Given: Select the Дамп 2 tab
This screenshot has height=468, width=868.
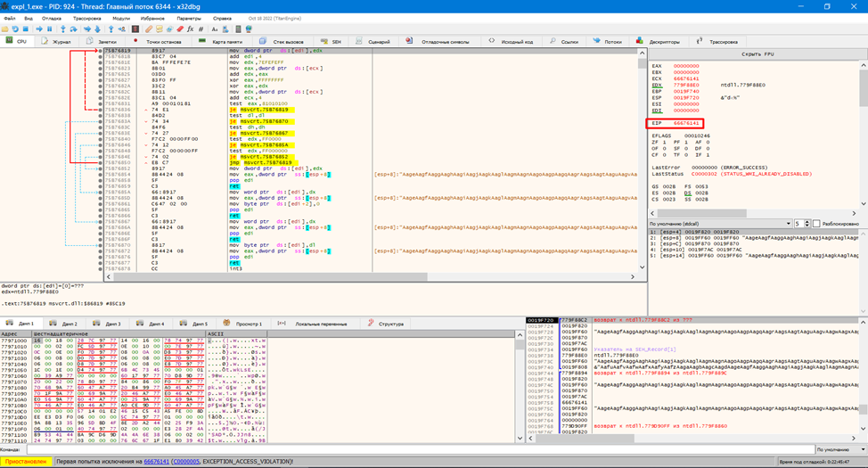Looking at the screenshot, I should pyautogui.click(x=70, y=324).
